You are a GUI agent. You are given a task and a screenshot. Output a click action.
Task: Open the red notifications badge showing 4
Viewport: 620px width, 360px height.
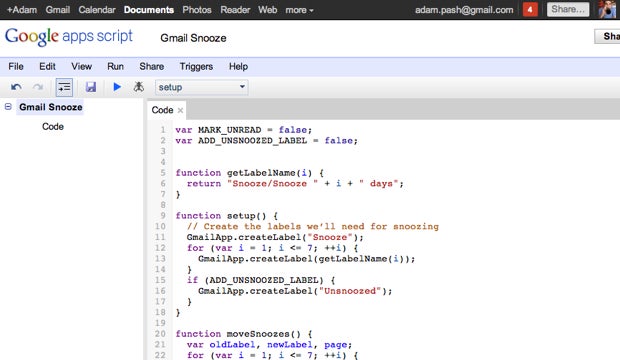pyautogui.click(x=530, y=9)
